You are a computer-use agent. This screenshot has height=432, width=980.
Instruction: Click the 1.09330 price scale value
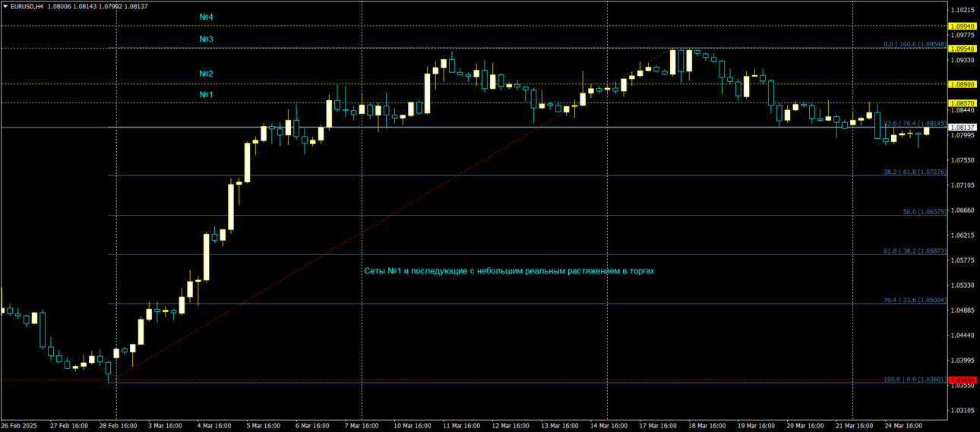[x=963, y=60]
